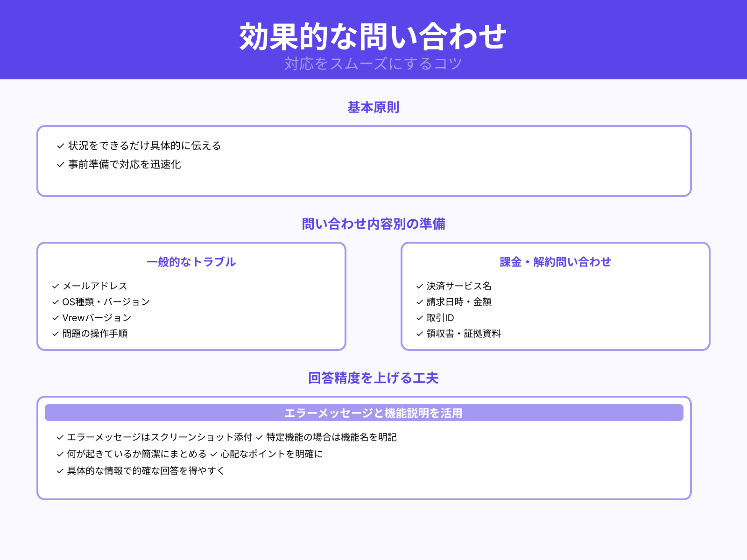Click the checkmark icon beside 取引ID
The height and width of the screenshot is (560, 747).
click(x=418, y=318)
